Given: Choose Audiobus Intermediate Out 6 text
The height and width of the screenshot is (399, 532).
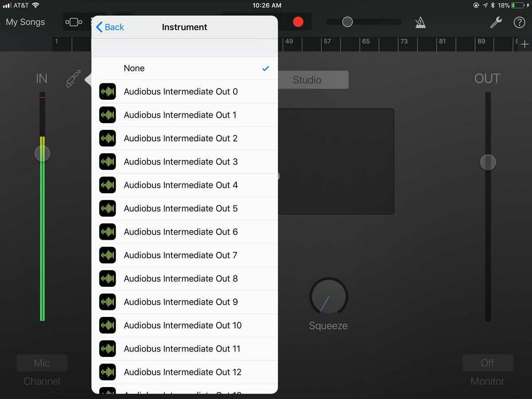Looking at the screenshot, I should 181,232.
